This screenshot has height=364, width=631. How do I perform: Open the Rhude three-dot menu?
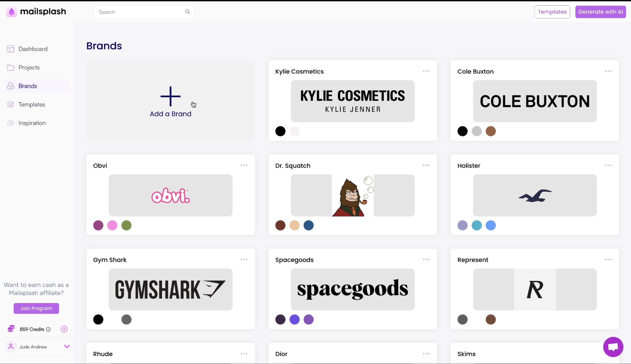tap(244, 353)
